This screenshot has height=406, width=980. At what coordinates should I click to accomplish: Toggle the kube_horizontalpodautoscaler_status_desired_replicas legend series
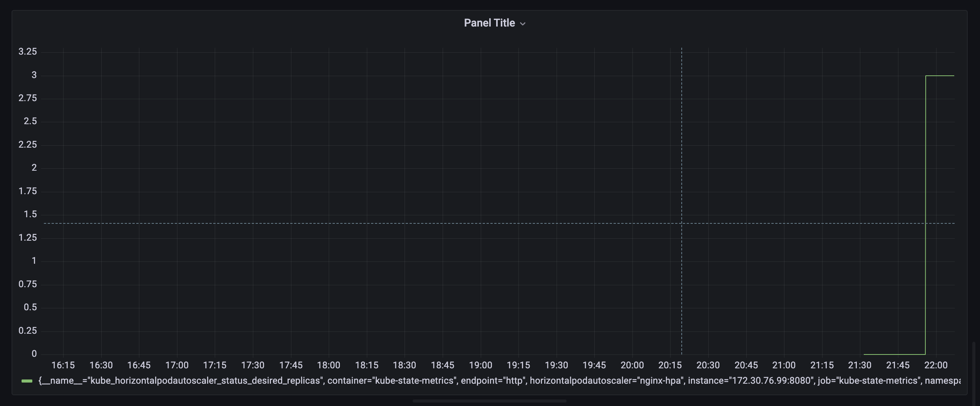[x=192, y=381]
